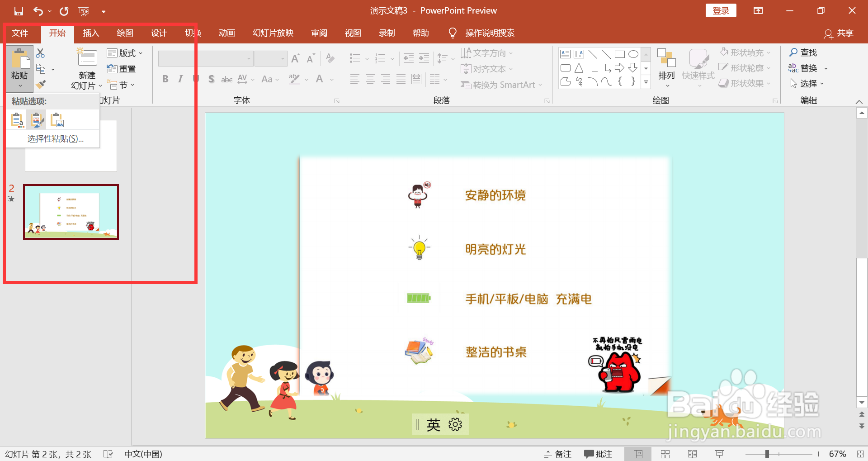Switch to Slide Sorter view icon
Viewport: 868px width, 461px height.
click(x=665, y=454)
